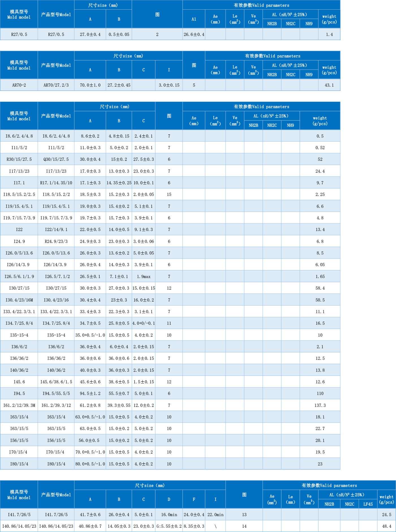The height and width of the screenshot is (532, 396).
Task: Click the A1 column header
Action: point(194,19)
